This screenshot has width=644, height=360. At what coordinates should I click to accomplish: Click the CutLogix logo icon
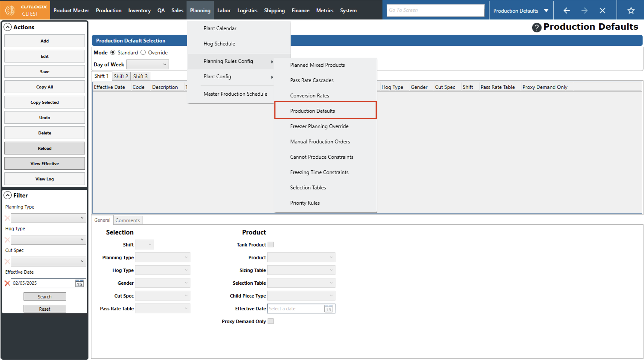pos(10,10)
